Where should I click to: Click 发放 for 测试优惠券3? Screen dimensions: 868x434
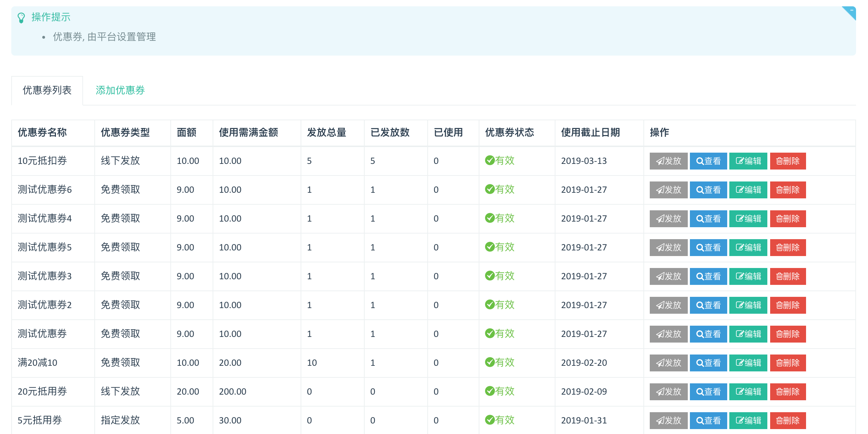pyautogui.click(x=668, y=276)
